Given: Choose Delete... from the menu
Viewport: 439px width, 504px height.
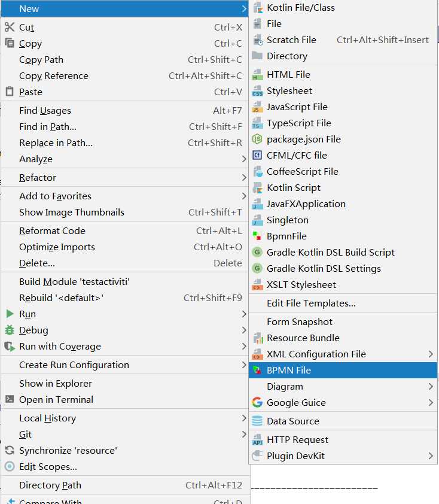Looking at the screenshot, I should coord(124,263).
